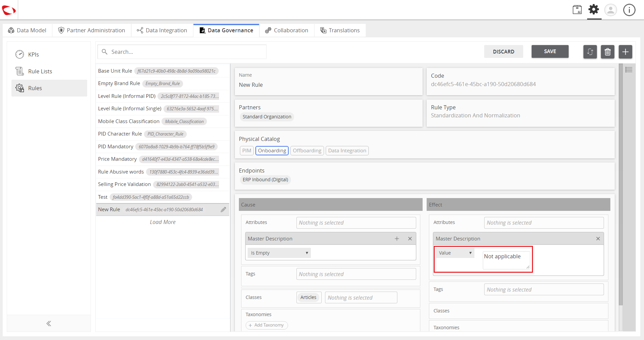Open the info icon
Viewport: 644px width, 340px height.
coord(629,10)
